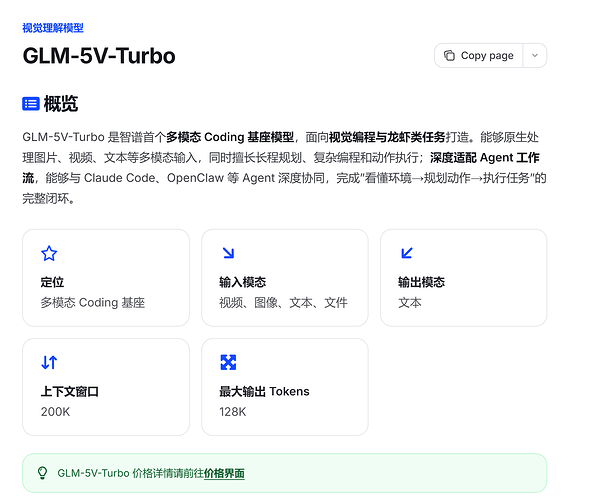
Task: Click the Copy page button
Action: (x=479, y=55)
